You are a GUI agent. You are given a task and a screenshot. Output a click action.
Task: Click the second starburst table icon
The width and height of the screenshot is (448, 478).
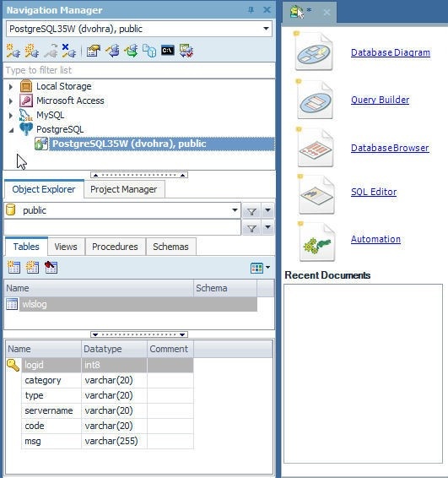pyautogui.click(x=32, y=268)
